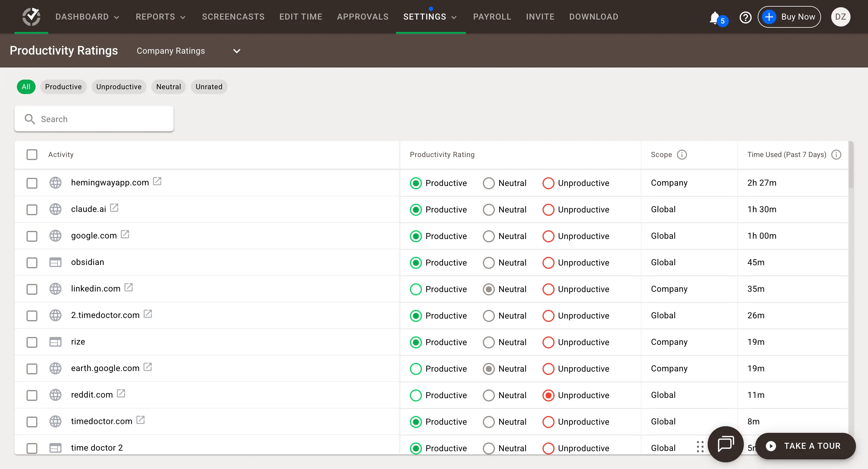Click the Time Used info icon
This screenshot has height=469, width=868.
[836, 155]
